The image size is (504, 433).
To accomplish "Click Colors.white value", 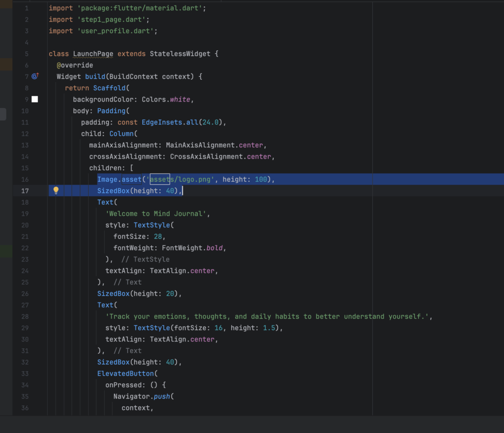I will [x=166, y=100].
